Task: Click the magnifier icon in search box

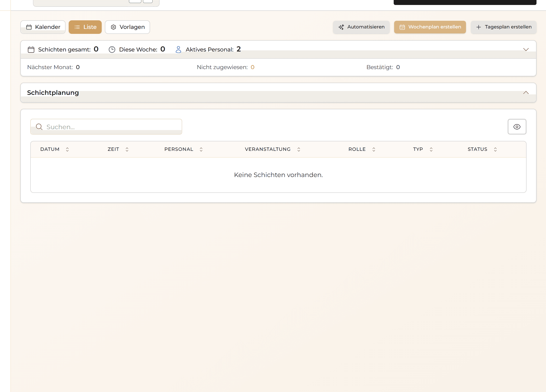Action: (x=39, y=127)
